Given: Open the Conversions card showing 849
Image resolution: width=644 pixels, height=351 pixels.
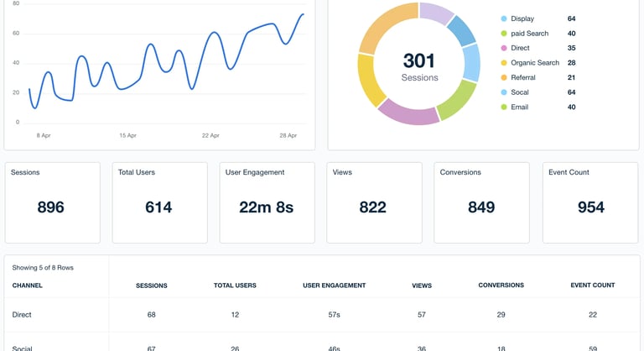Looking at the screenshot, I should tap(481, 202).
